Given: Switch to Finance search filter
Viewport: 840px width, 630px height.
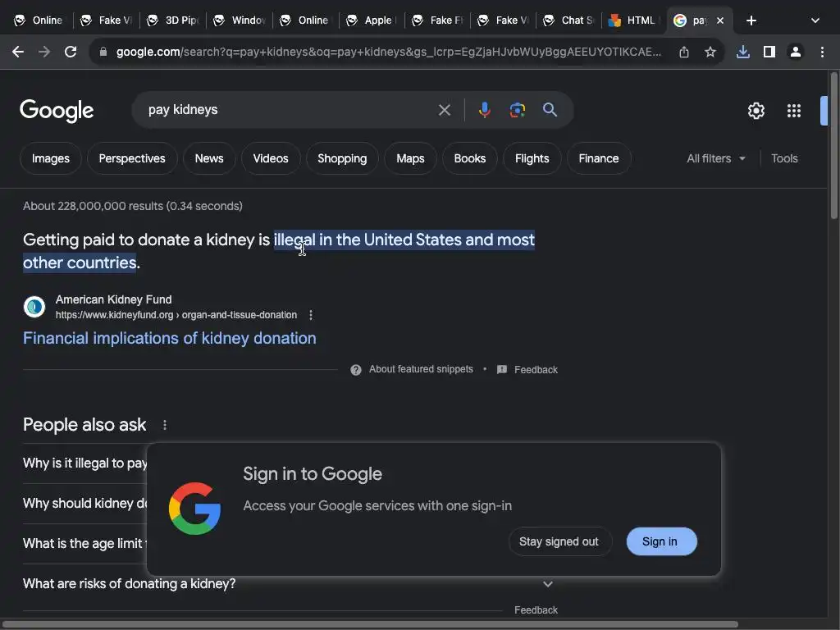Looking at the screenshot, I should pyautogui.click(x=598, y=158).
